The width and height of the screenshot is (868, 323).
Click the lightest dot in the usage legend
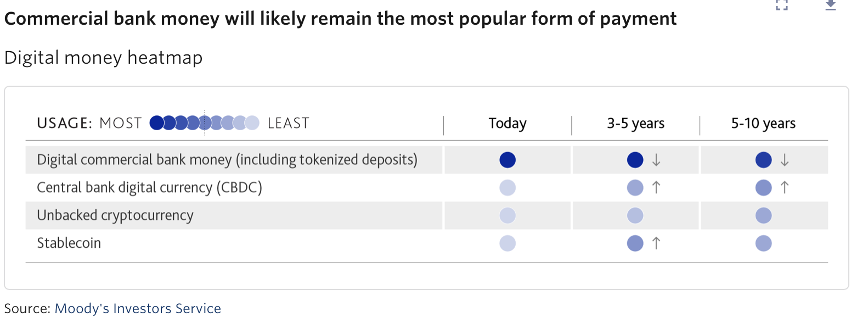click(252, 123)
